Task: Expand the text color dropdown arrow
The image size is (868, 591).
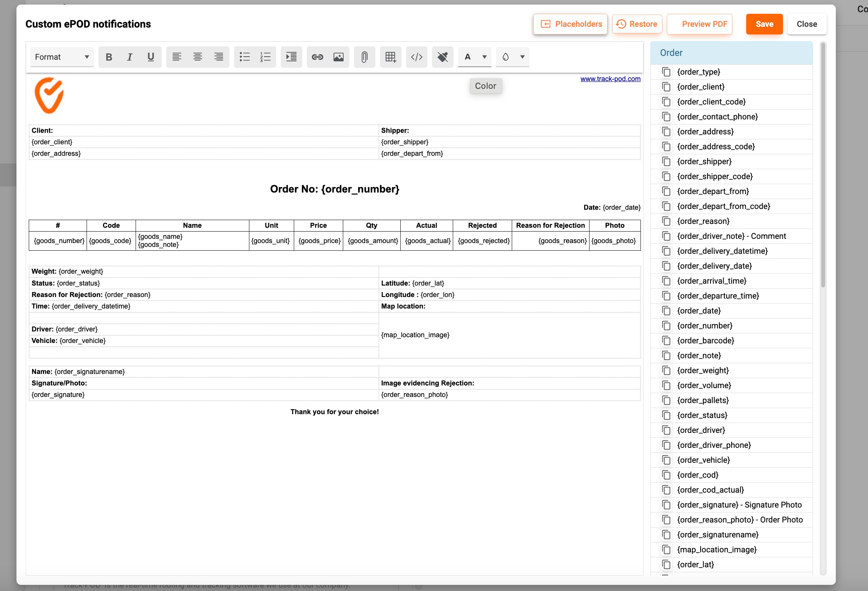Action: (484, 57)
